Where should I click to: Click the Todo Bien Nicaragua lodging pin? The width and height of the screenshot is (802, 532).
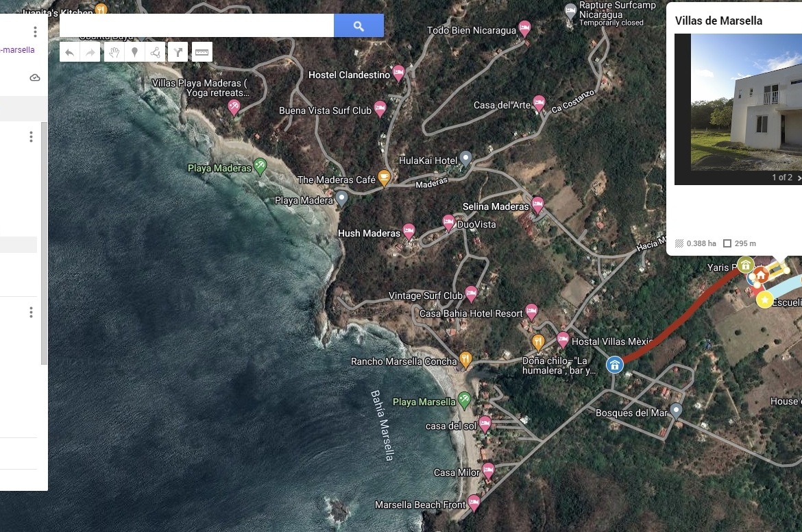[524, 29]
